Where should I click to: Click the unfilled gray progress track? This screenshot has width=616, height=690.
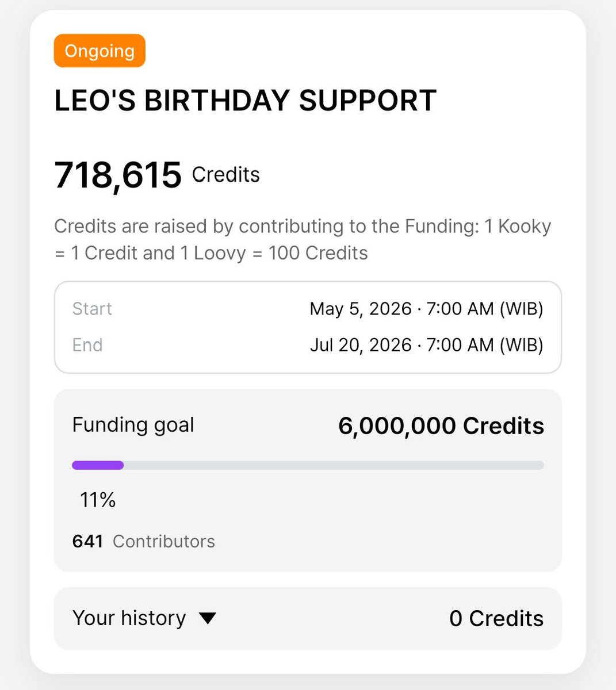click(334, 465)
